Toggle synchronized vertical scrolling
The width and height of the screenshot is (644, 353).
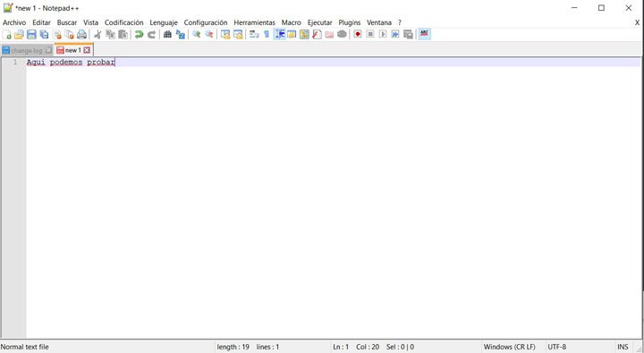pos(225,35)
